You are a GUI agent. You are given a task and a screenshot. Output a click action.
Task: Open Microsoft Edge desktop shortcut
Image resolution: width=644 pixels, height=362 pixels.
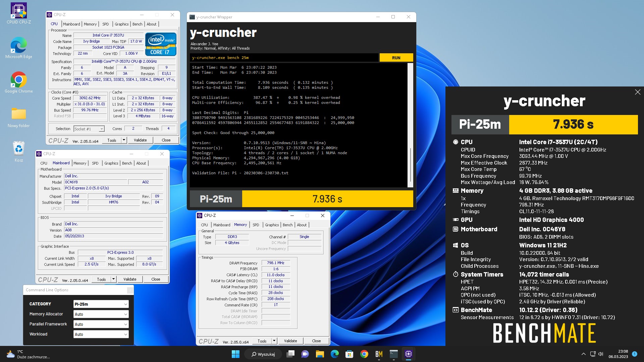(x=19, y=48)
